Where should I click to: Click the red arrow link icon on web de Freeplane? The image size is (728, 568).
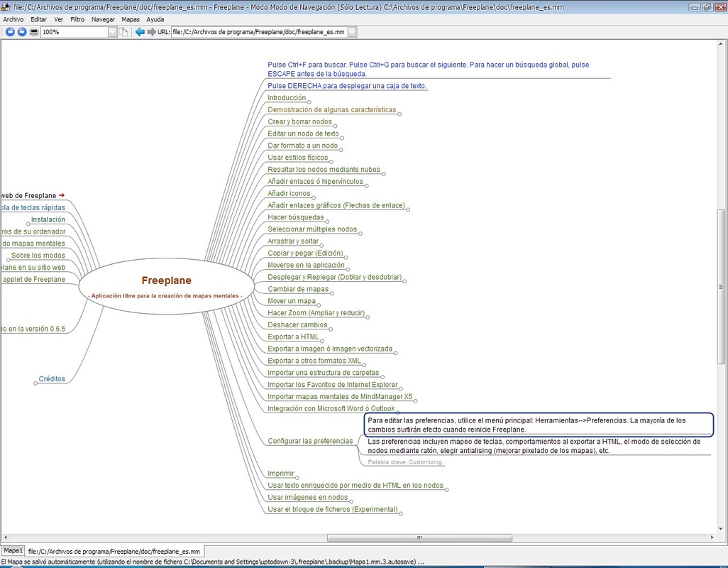tap(61, 195)
